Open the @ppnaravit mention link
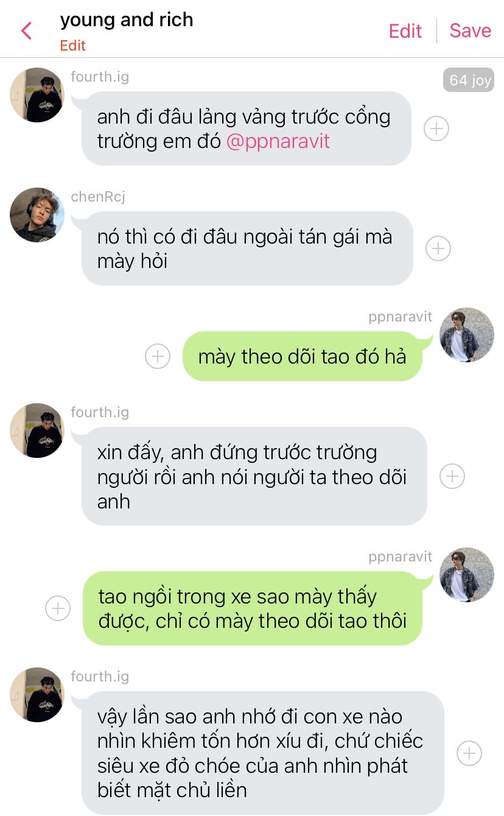The width and height of the screenshot is (504, 816). point(278,141)
